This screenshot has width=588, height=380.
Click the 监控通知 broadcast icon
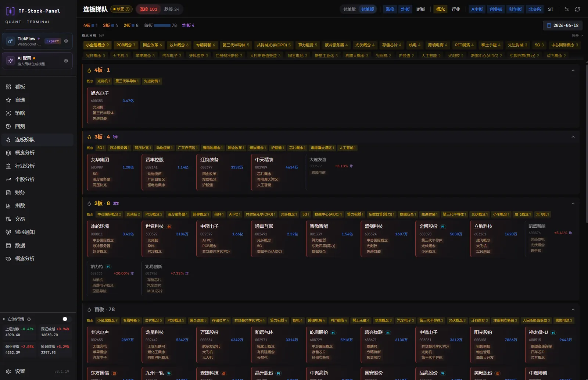[8, 232]
